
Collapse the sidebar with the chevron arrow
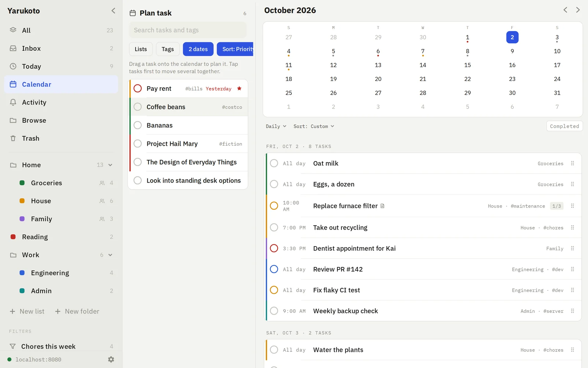coord(113,11)
